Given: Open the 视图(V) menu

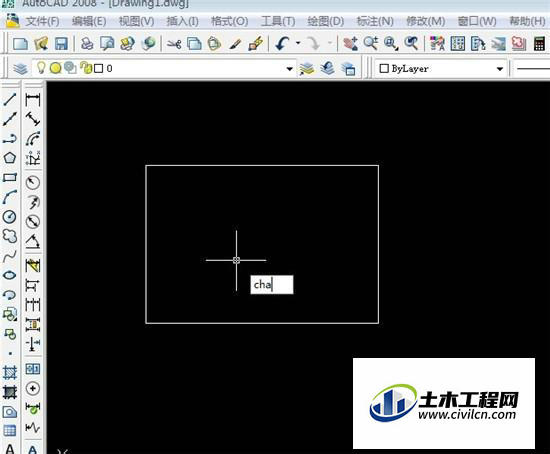Looking at the screenshot, I should coord(136,21).
